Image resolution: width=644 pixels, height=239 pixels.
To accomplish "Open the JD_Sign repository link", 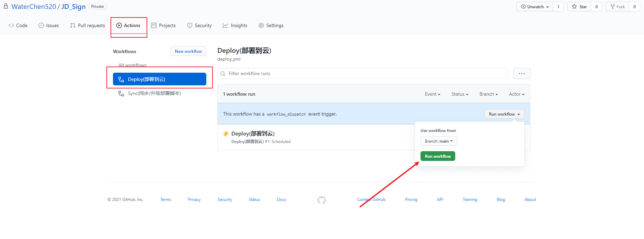I will coord(73,7).
